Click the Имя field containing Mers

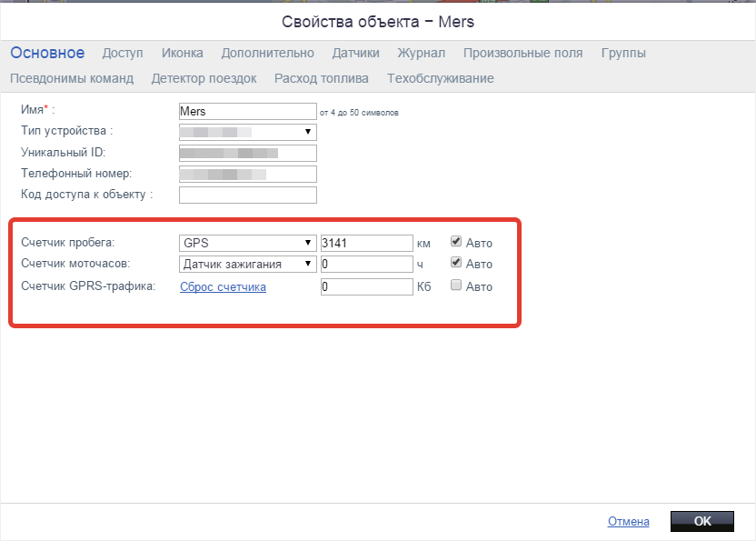point(248,112)
